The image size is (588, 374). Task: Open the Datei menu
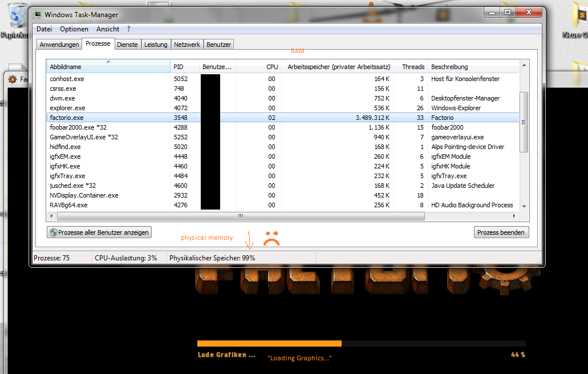coord(44,29)
